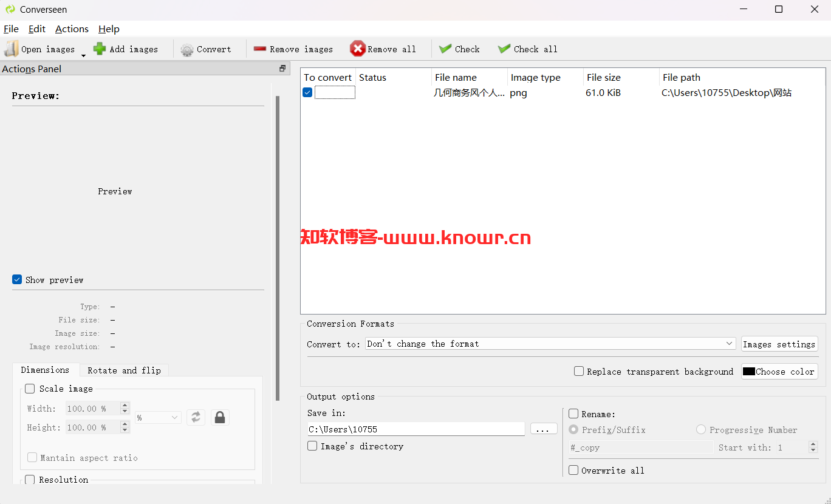Enable the Scale image checkbox
This screenshot has width=831, height=504.
point(30,389)
